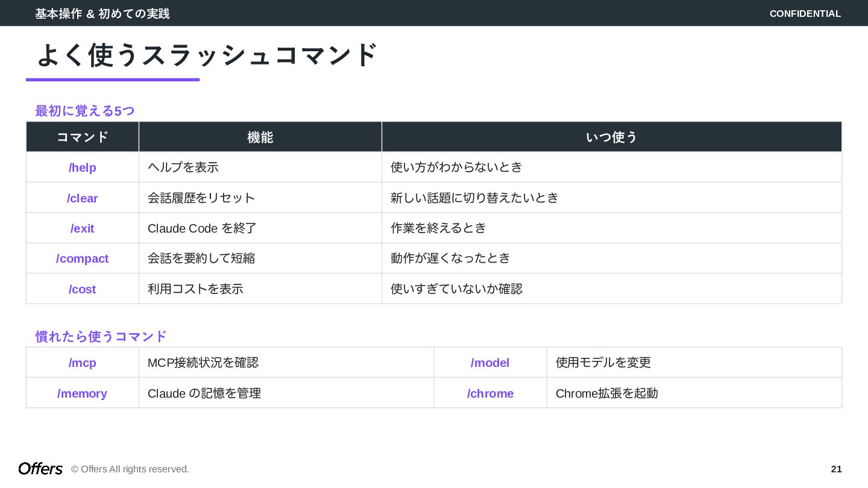Click the いつ使う column header

[612, 137]
